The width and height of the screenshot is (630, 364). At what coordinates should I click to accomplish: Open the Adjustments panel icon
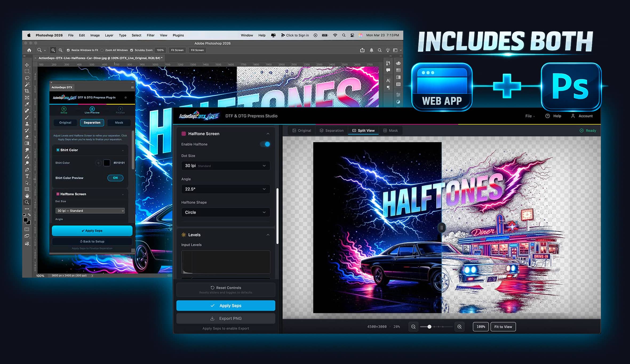[x=398, y=95]
